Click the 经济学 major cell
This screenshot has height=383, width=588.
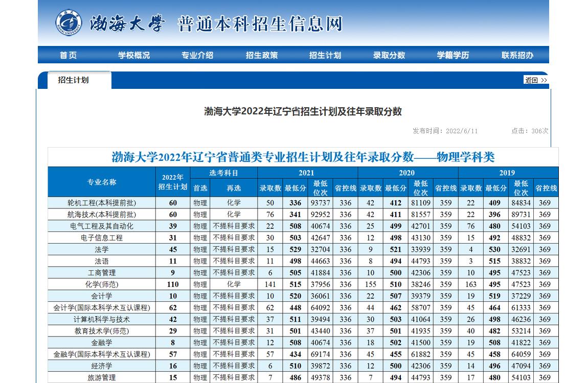click(x=102, y=366)
